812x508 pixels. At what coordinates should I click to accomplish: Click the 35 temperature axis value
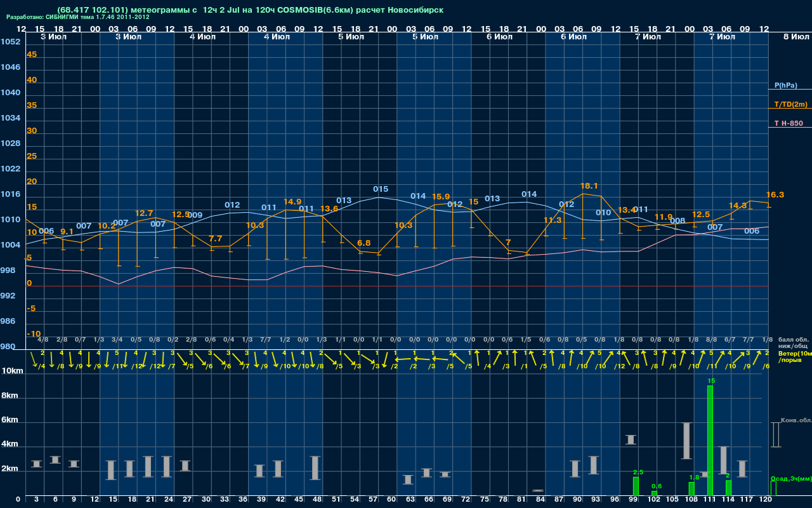32,105
